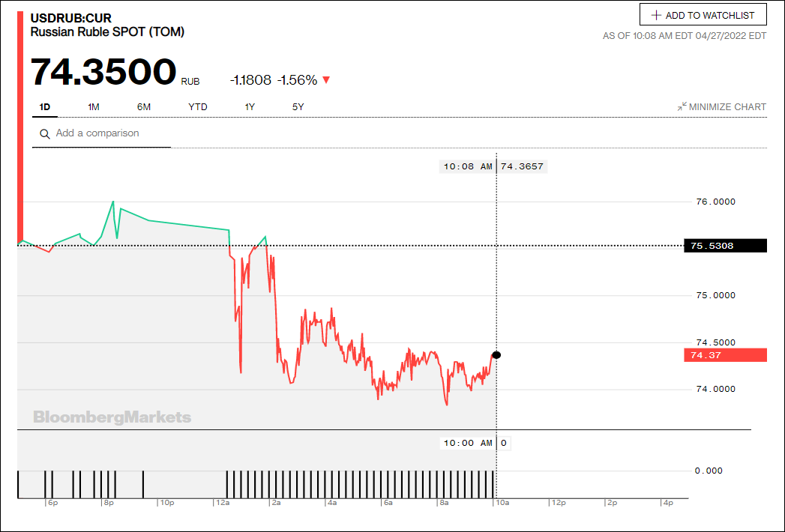Click the USDRUB:CUR ticker symbol
The width and height of the screenshot is (785, 532).
(70, 19)
